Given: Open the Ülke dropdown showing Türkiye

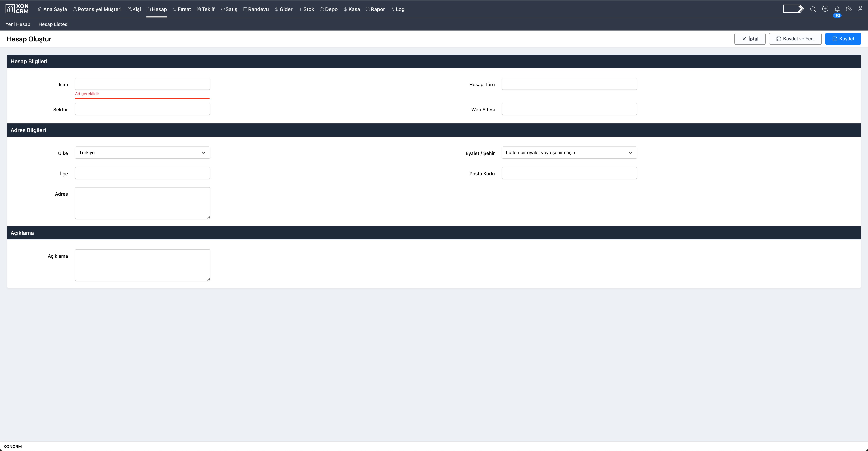Looking at the screenshot, I should (143, 153).
